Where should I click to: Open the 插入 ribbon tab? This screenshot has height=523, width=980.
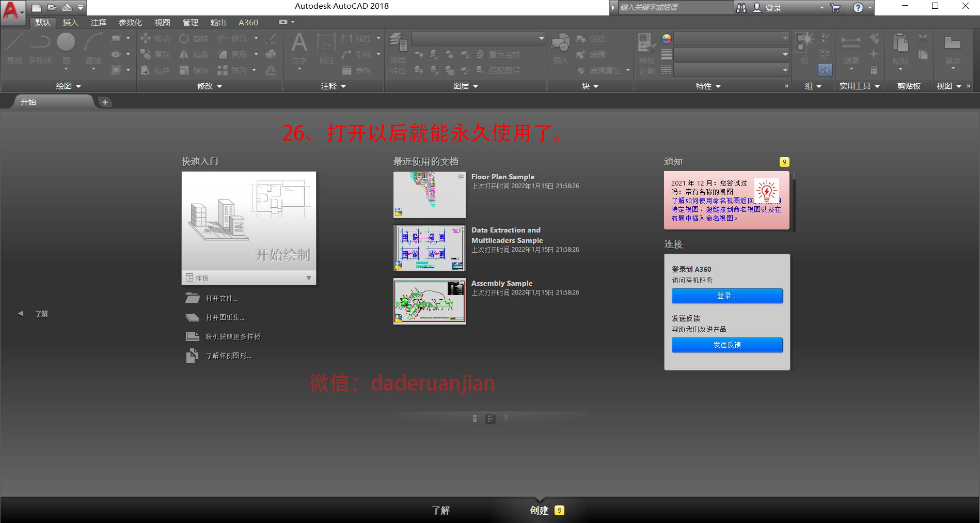(x=70, y=23)
